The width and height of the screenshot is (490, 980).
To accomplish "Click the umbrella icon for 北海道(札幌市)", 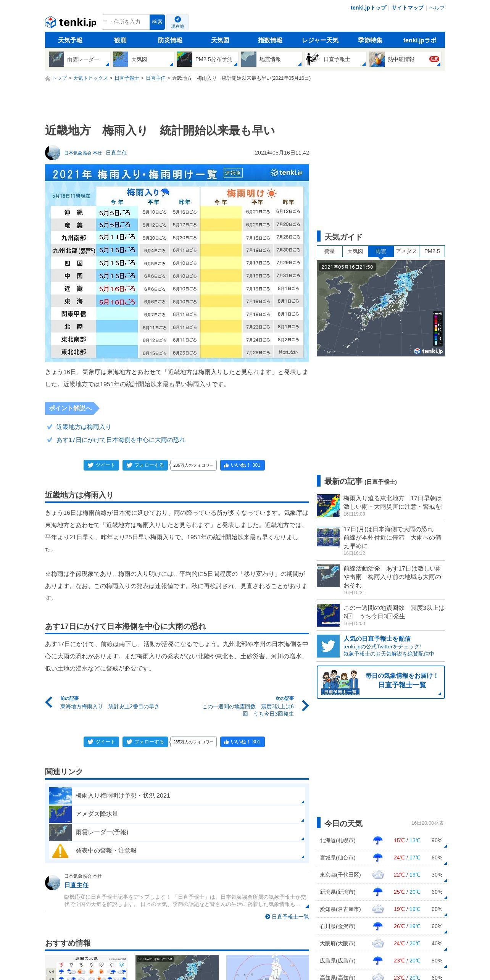I will click(x=378, y=840).
